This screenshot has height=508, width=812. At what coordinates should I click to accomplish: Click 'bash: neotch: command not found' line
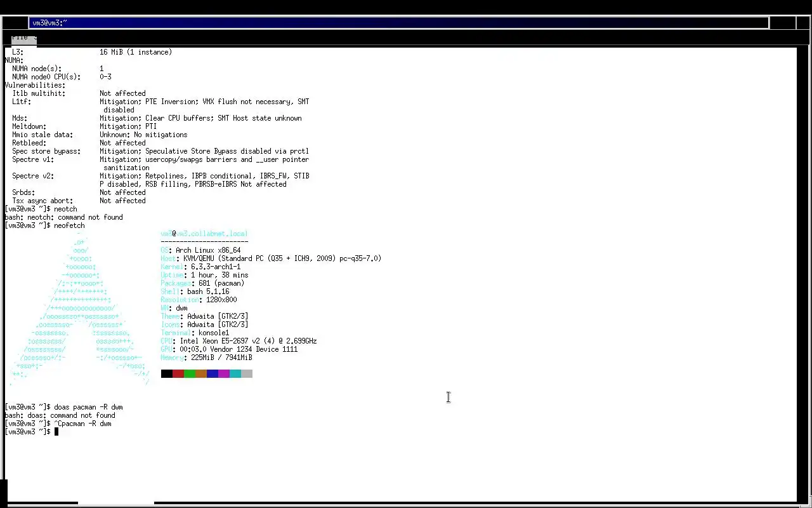click(x=63, y=217)
